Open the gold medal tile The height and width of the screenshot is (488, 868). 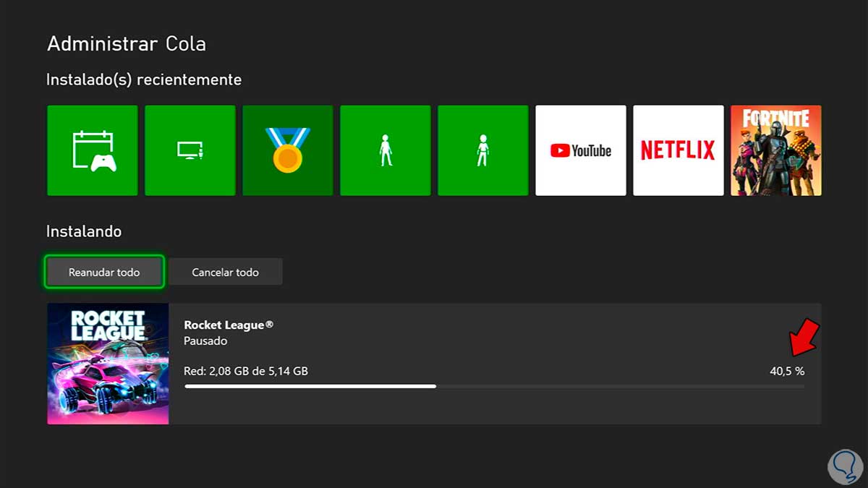[x=288, y=150]
